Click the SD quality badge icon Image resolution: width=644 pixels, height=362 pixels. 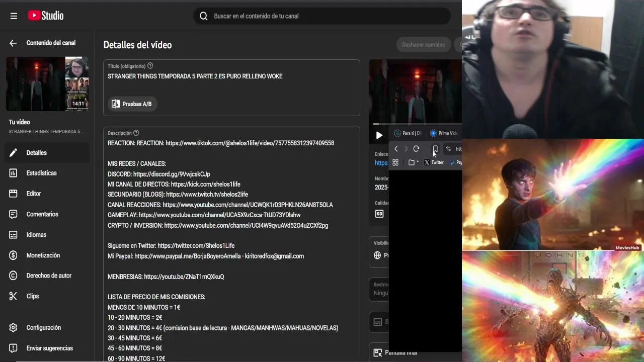[x=379, y=214]
